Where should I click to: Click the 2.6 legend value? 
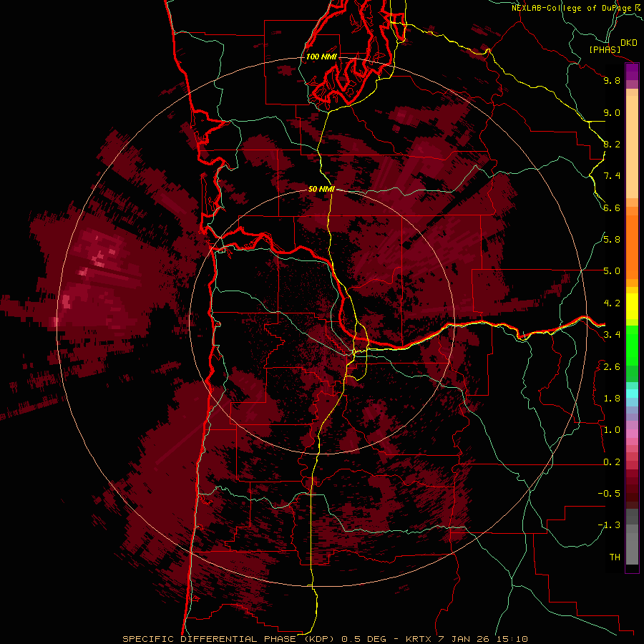612,367
